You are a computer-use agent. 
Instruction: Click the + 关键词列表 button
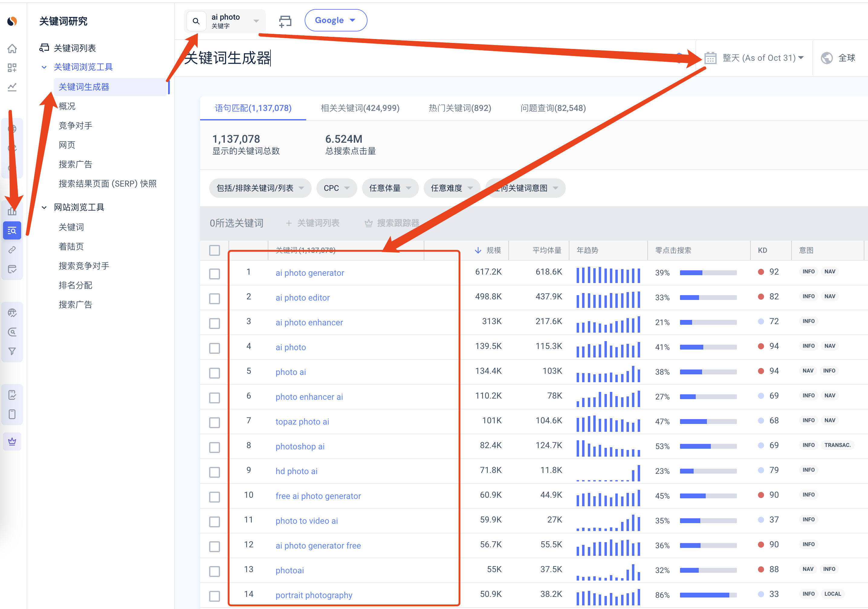coord(313,223)
